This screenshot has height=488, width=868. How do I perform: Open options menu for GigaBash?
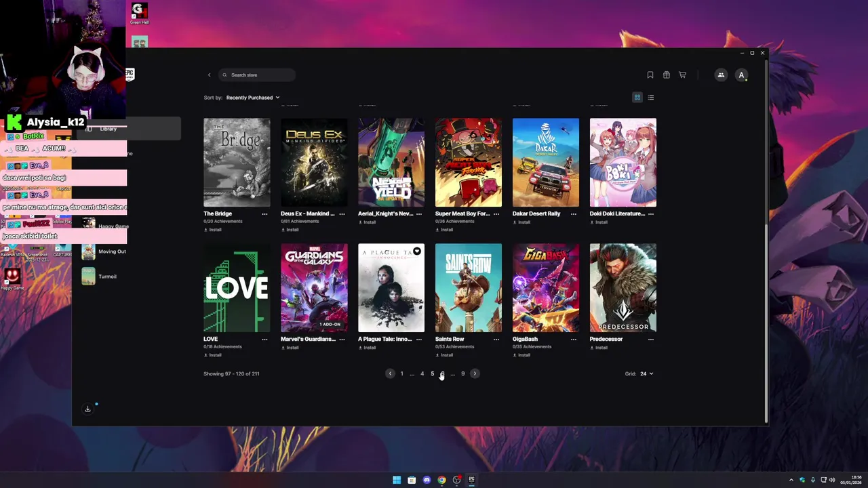pos(574,339)
